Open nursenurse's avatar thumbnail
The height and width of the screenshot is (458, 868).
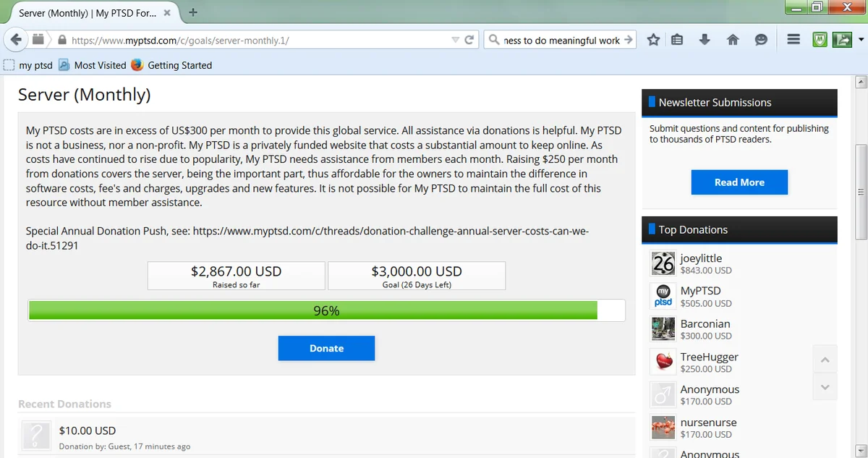663,428
